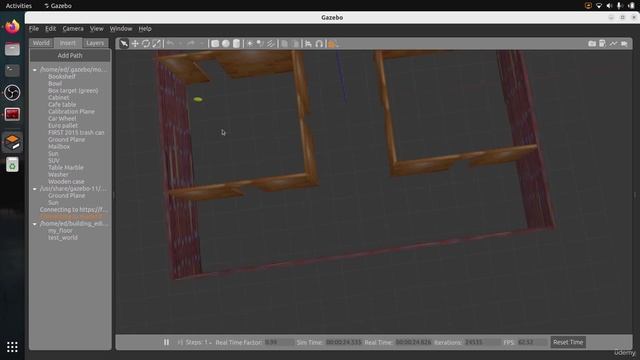Select the Wooden case model

66,181
